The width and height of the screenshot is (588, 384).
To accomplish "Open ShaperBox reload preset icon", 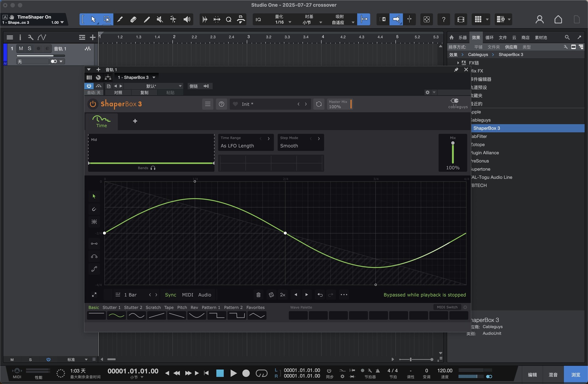I will (x=319, y=104).
